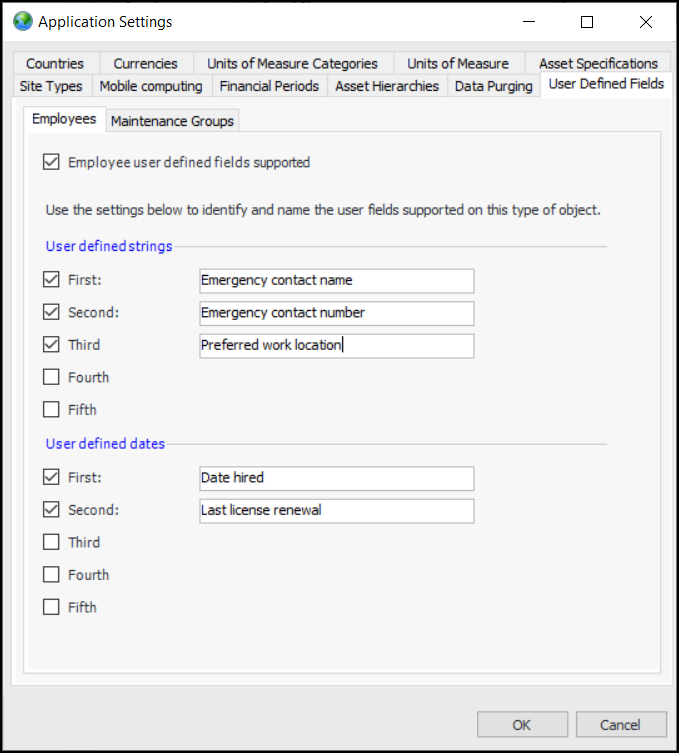Click the Emergency contact name field

click(336, 280)
